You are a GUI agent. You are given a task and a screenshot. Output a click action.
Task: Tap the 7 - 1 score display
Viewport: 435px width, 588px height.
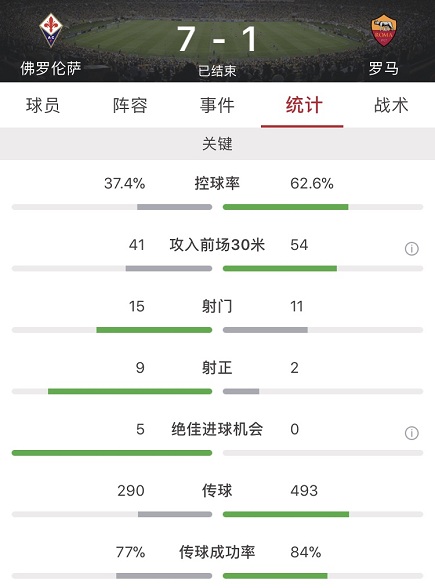[217, 39]
